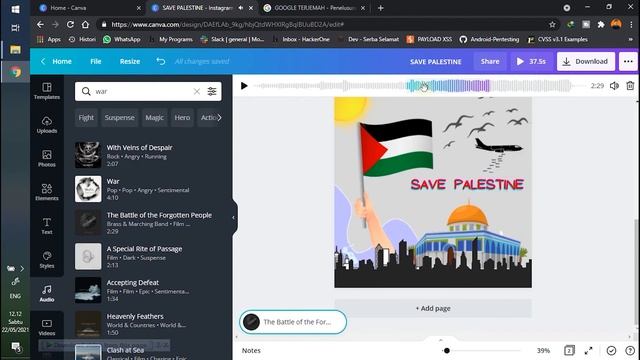Play the audio track preview
Screen dimensions: 640x360
point(244,86)
